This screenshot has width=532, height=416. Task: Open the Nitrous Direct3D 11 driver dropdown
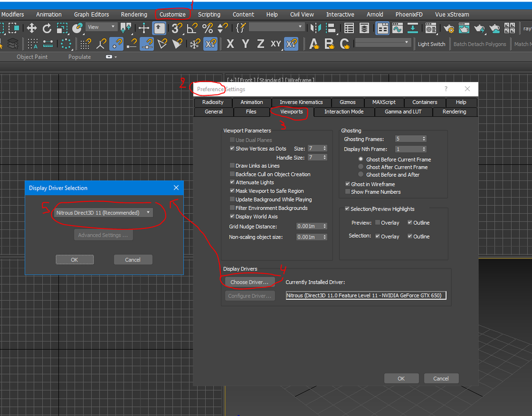(103, 213)
